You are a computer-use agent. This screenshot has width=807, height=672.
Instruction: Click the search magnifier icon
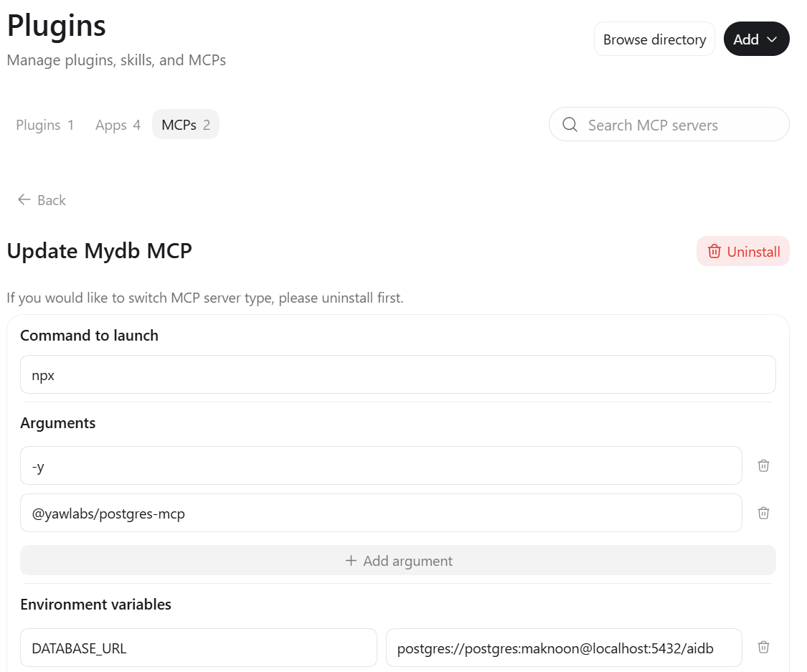(570, 125)
